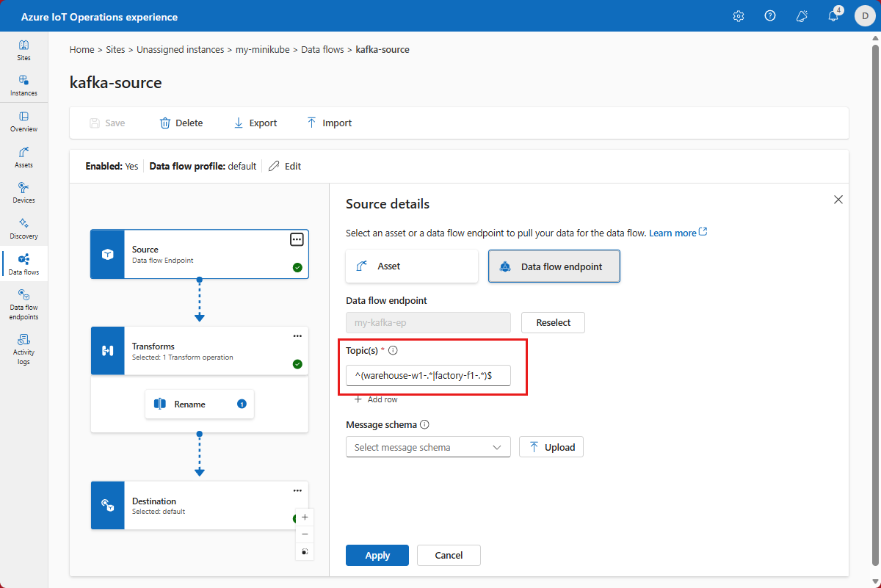The height and width of the screenshot is (588, 881).
Task: Navigate to Home breadcrumb
Action: click(81, 50)
